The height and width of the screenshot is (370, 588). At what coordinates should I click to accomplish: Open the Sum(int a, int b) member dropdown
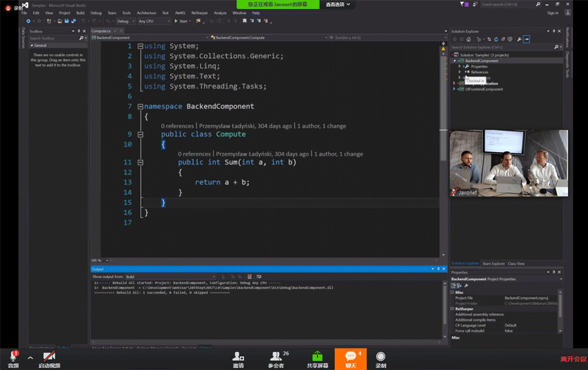[388, 37]
